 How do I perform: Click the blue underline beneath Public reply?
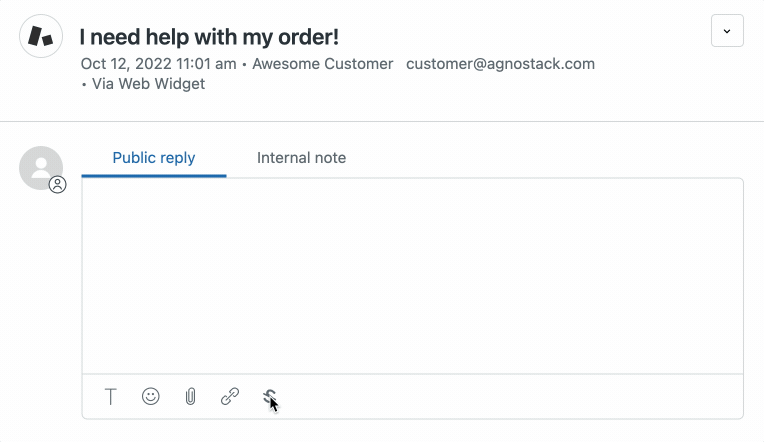click(x=154, y=176)
